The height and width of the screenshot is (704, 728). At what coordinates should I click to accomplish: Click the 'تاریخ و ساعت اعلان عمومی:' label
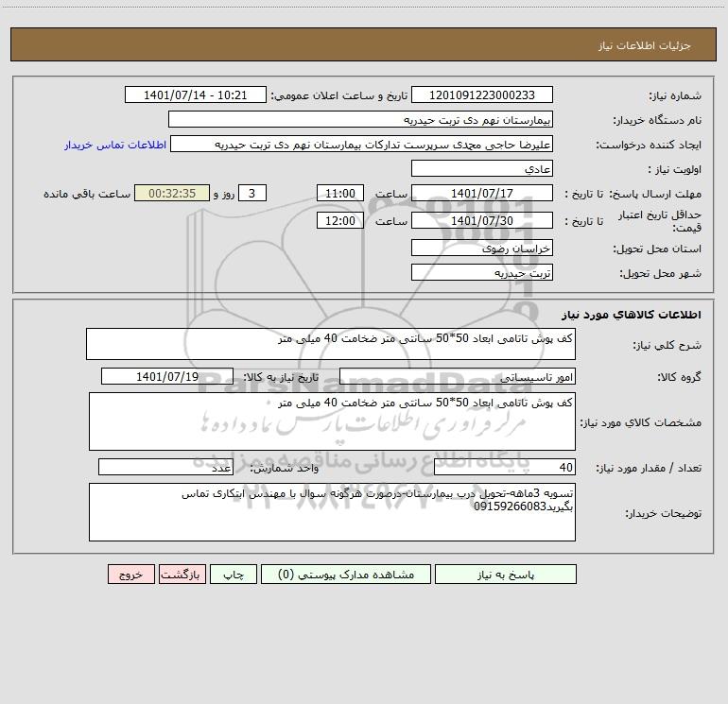[339, 96]
